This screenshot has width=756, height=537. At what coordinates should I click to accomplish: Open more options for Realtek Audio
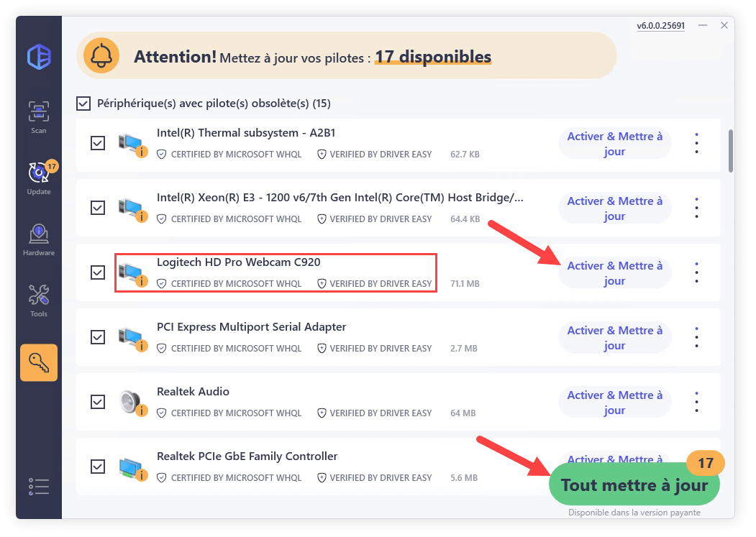point(696,402)
